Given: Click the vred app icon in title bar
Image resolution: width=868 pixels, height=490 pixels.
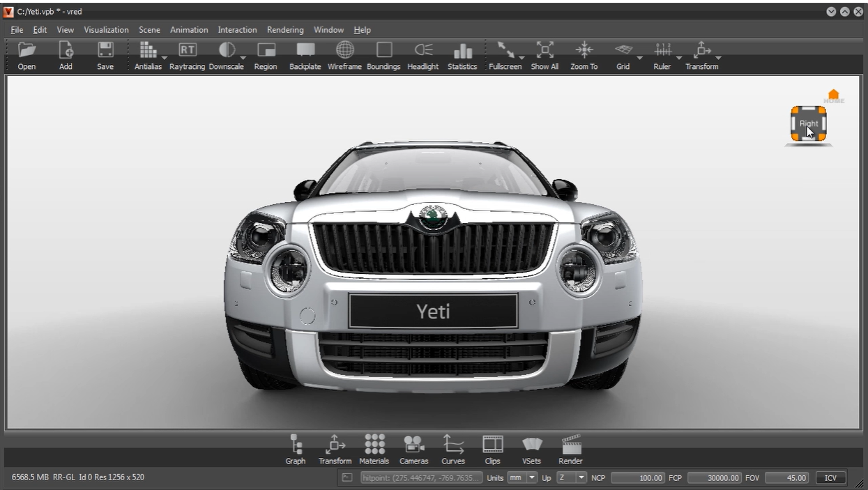Looking at the screenshot, I should 9,11.
